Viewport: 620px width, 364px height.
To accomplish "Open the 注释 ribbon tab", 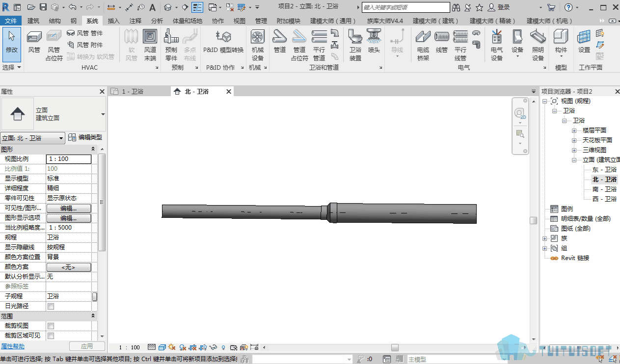I will [135, 21].
